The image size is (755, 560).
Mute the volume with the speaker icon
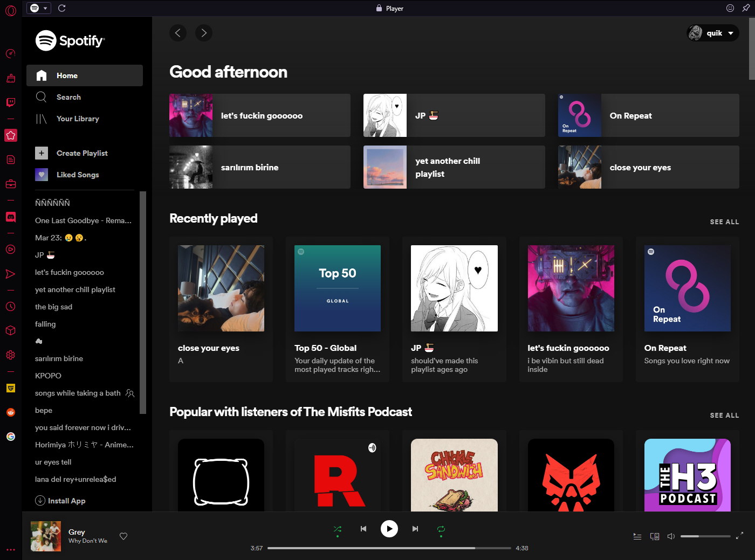tap(671, 536)
